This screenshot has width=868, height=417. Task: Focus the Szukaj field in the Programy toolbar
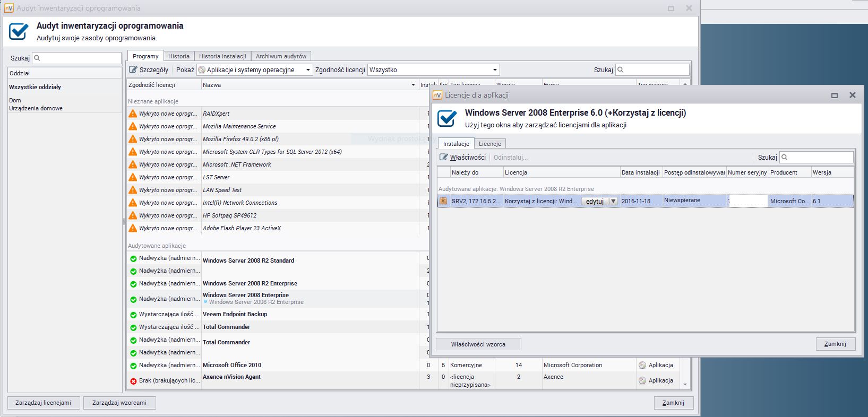(x=652, y=69)
